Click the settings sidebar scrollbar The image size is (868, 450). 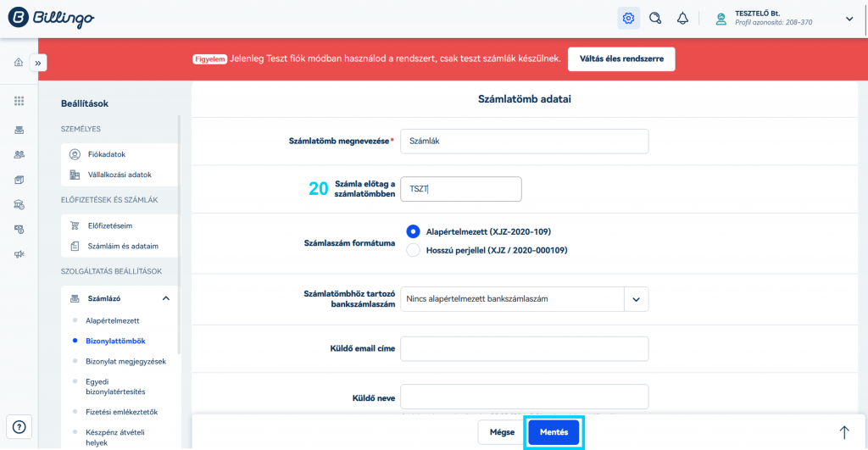[x=179, y=235]
